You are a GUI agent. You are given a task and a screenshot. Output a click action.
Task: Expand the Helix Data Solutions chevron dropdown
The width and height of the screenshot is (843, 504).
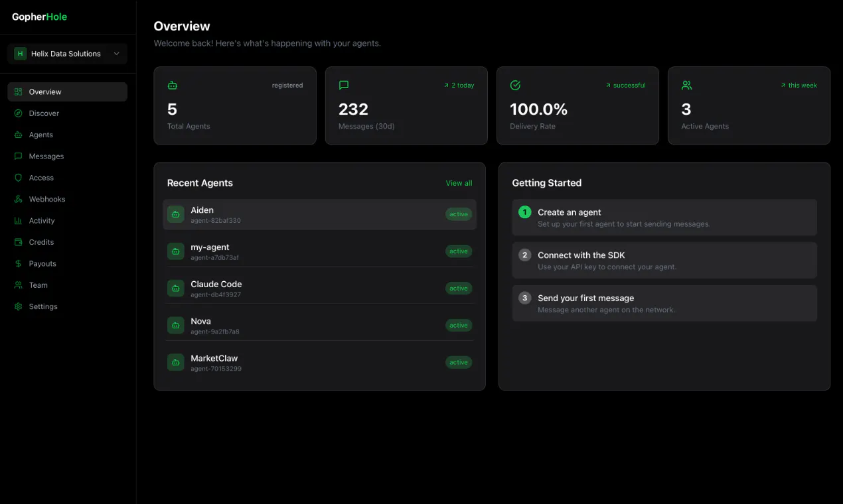coord(116,54)
